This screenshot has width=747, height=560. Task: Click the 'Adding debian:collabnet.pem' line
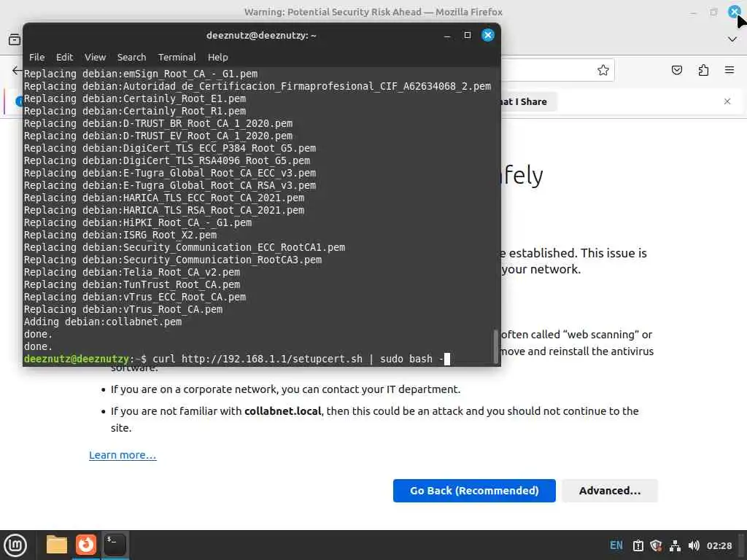[x=103, y=322]
